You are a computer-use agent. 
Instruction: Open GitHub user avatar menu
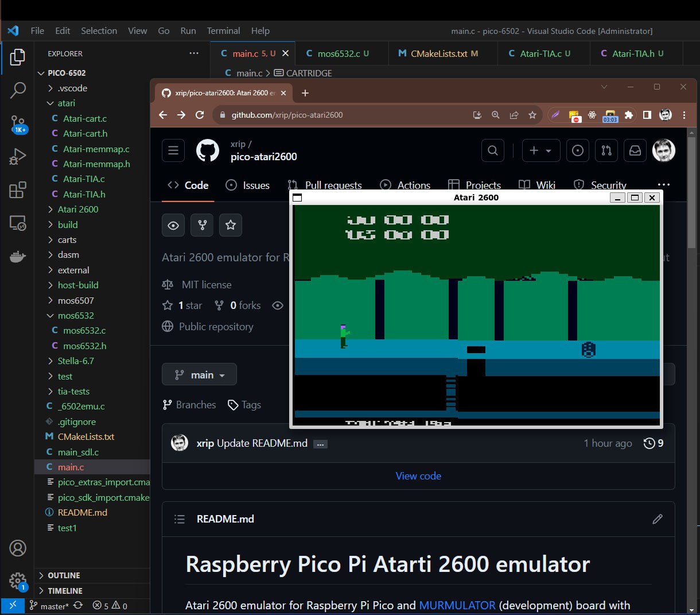coord(664,150)
